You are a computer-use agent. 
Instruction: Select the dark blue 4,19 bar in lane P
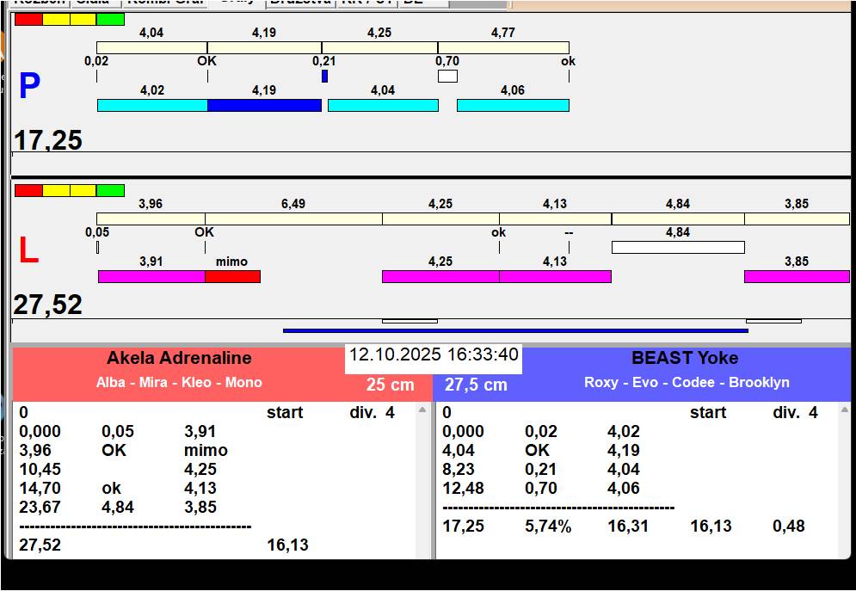[x=264, y=105]
